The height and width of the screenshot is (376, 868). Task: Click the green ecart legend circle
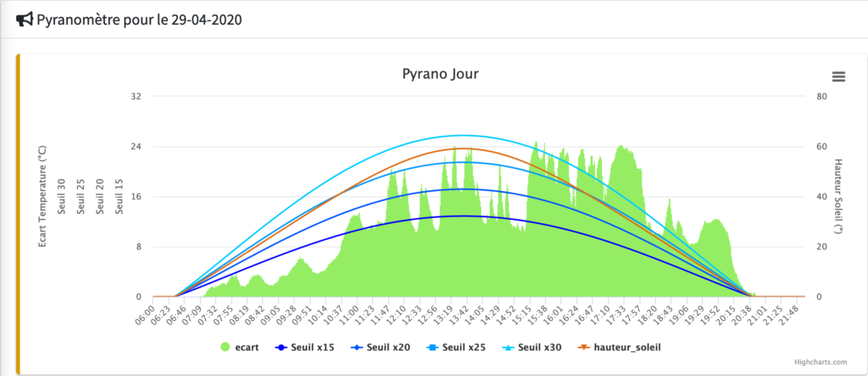[x=225, y=346]
